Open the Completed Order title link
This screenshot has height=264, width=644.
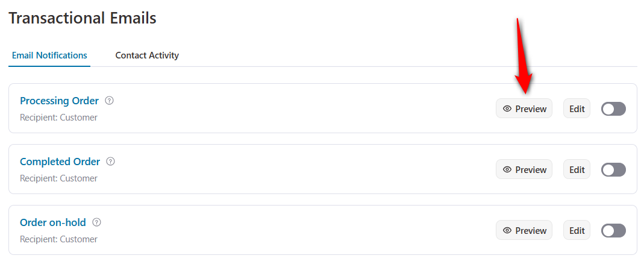(60, 162)
